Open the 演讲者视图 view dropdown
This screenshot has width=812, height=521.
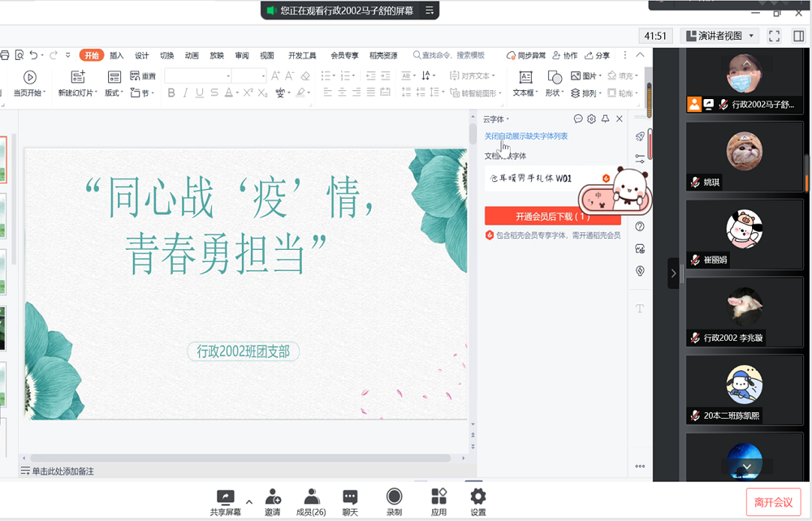point(719,36)
